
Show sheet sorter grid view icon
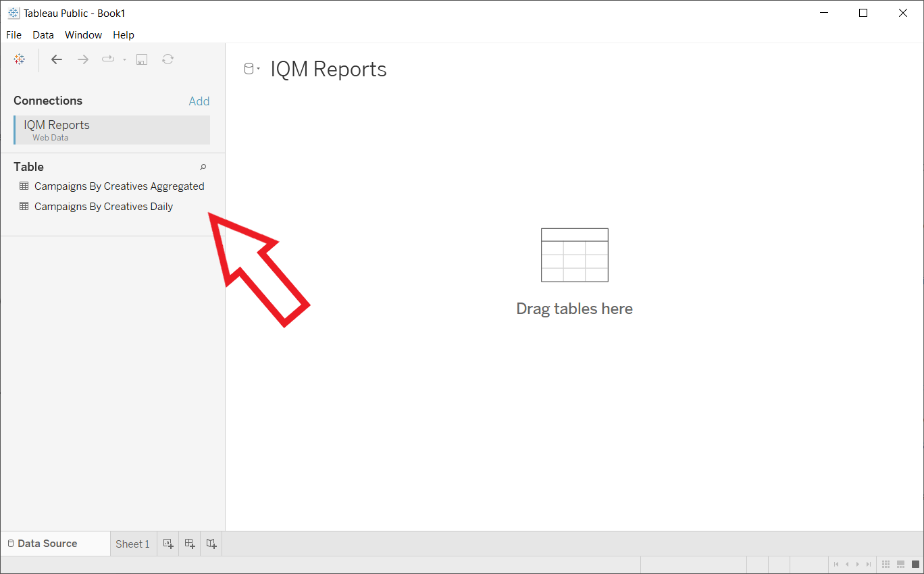click(885, 564)
